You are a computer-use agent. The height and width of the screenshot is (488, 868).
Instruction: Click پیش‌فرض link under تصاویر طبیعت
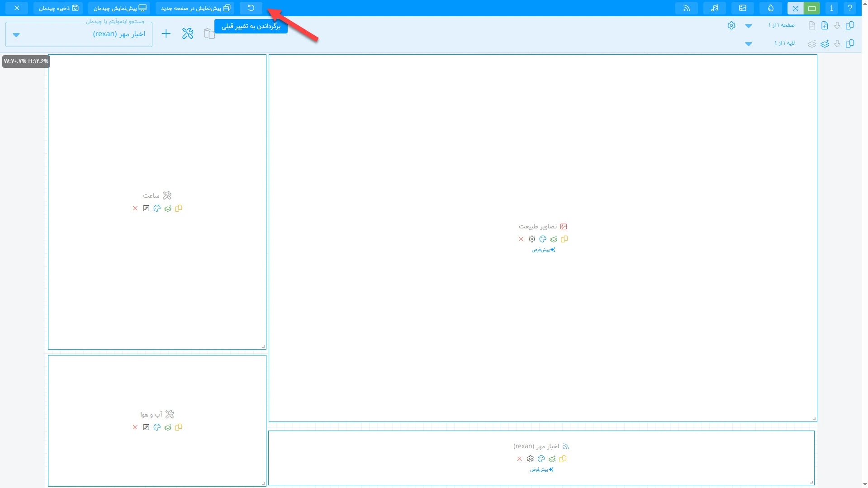tap(543, 250)
